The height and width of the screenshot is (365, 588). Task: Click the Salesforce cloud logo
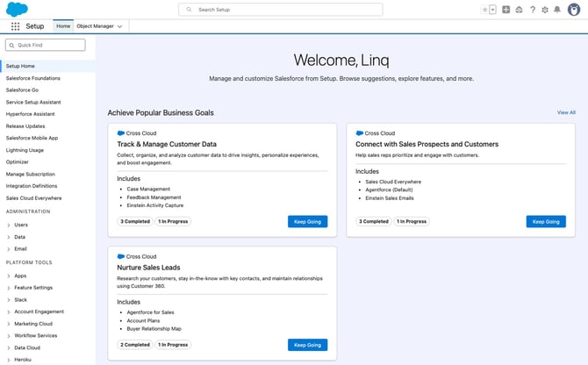pyautogui.click(x=17, y=10)
